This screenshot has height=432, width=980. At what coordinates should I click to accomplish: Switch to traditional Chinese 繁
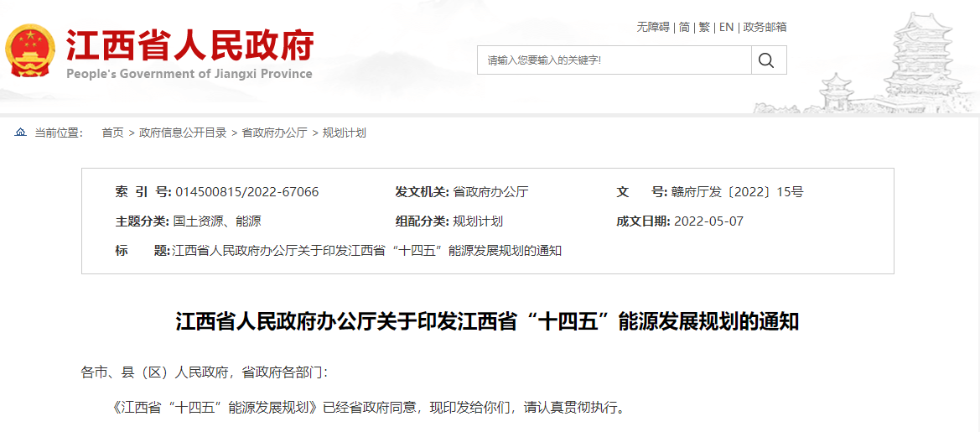(x=704, y=27)
